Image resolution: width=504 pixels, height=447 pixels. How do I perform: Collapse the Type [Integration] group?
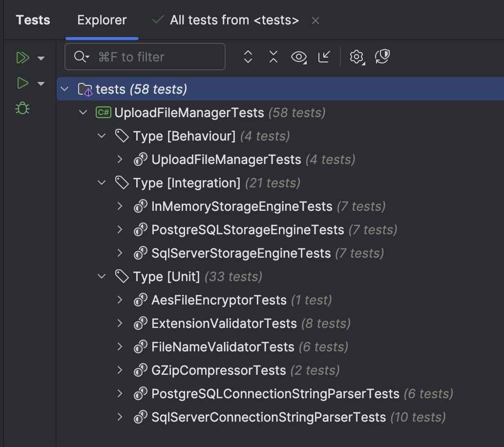(101, 183)
